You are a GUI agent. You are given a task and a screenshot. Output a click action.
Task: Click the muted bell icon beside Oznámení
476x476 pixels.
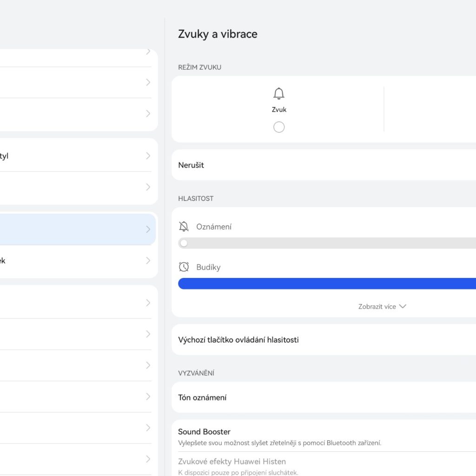pyautogui.click(x=184, y=227)
